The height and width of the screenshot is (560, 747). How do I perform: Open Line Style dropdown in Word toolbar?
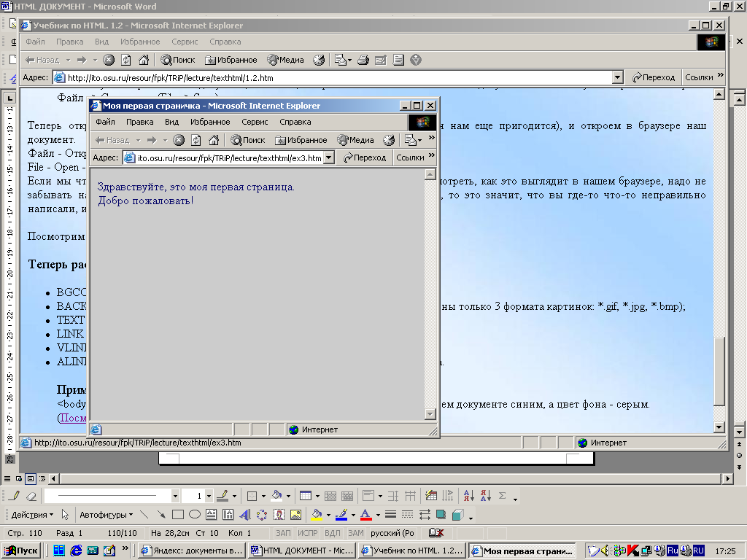(175, 496)
